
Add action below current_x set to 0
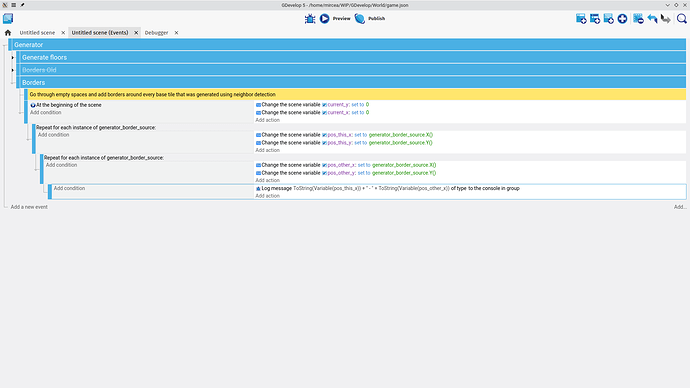point(268,120)
